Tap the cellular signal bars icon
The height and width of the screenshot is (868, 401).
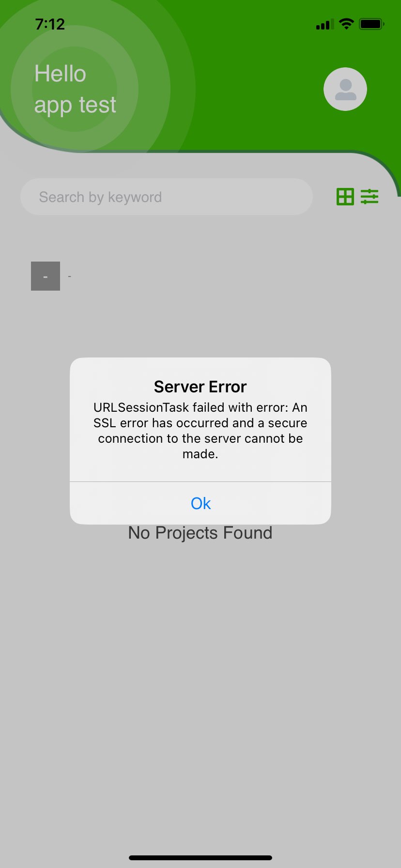[x=325, y=24]
